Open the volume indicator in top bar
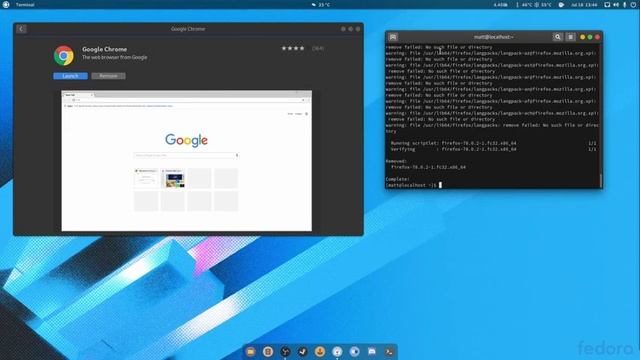 [616, 4]
